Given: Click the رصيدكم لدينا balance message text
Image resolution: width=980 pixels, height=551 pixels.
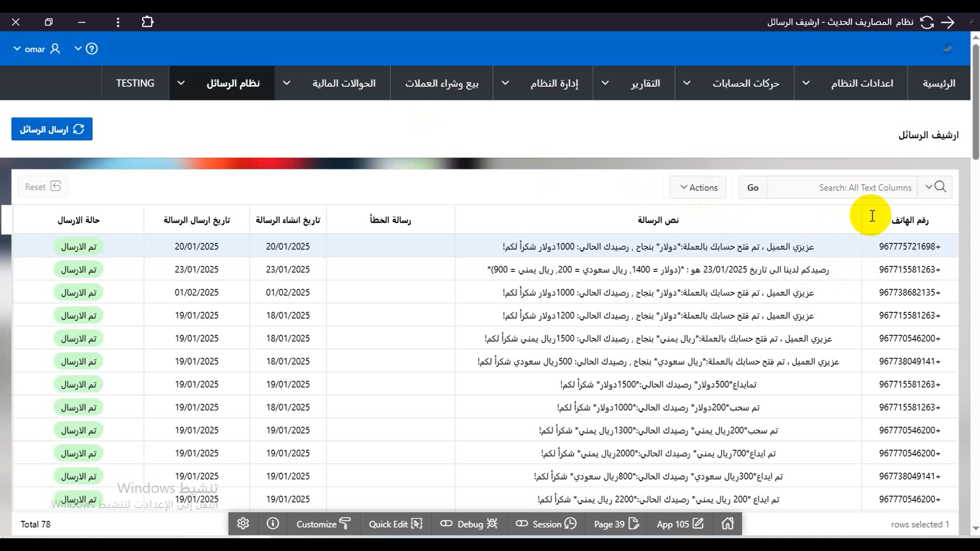Looking at the screenshot, I should pos(658,269).
